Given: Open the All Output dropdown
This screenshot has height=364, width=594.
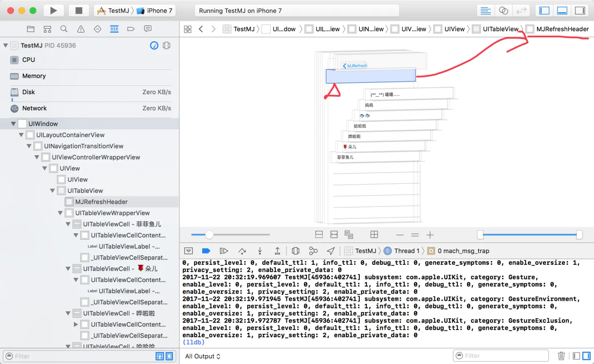Looking at the screenshot, I should pyautogui.click(x=204, y=356).
